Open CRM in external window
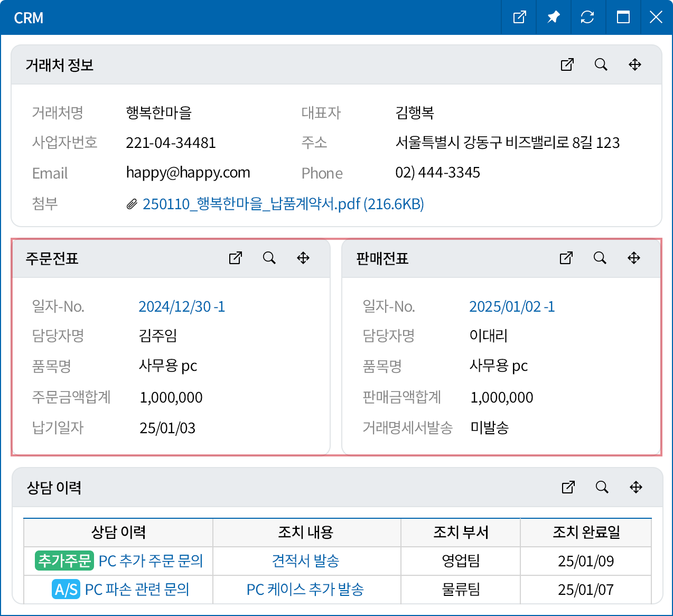 click(x=519, y=17)
